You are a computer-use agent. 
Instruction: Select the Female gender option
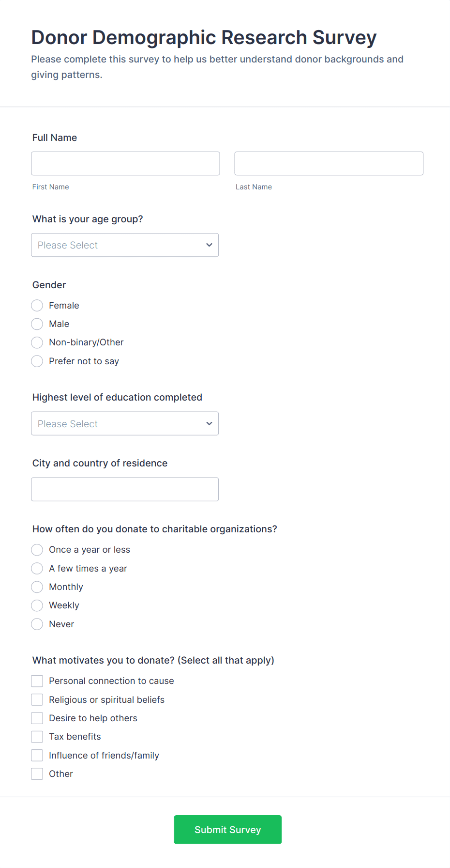point(37,306)
